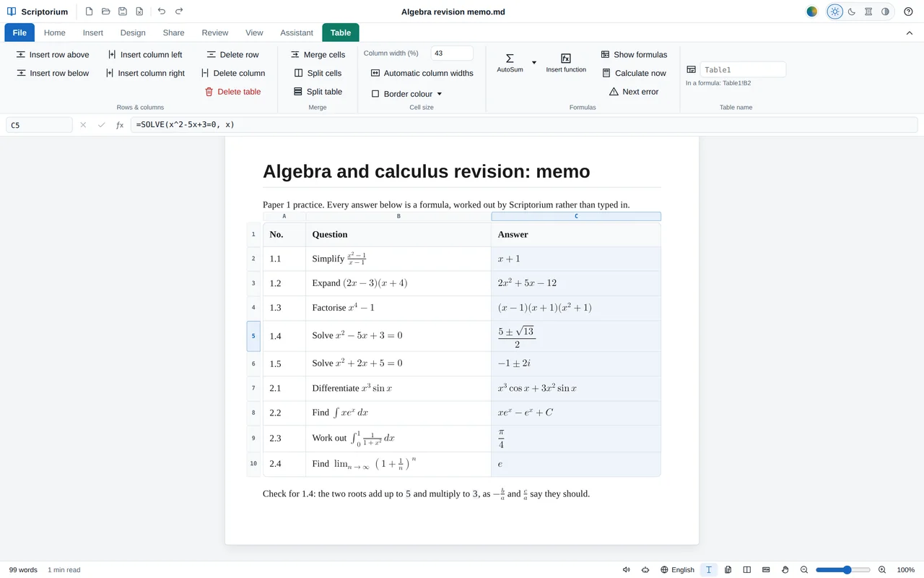
Task: Select the hand pan tool in status bar
Action: (x=785, y=570)
